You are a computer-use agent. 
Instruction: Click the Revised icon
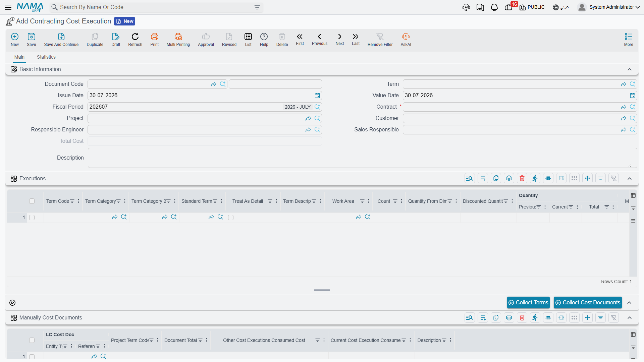pos(229,40)
